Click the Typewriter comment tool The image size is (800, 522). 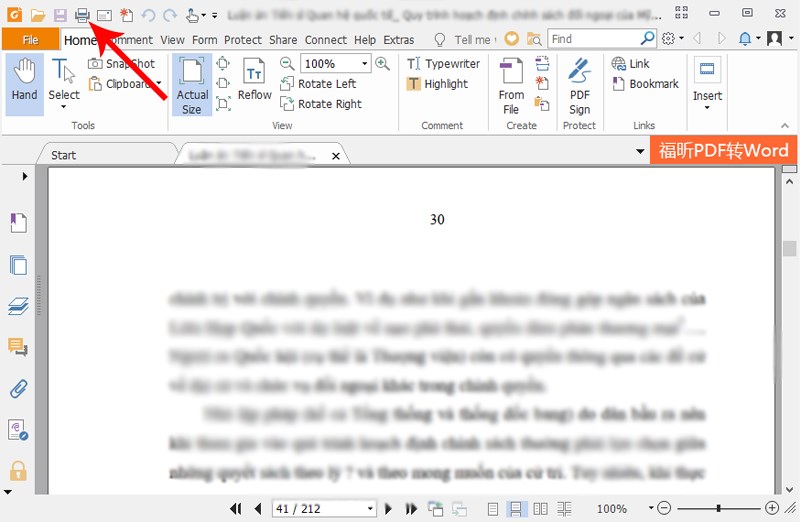[x=443, y=63]
